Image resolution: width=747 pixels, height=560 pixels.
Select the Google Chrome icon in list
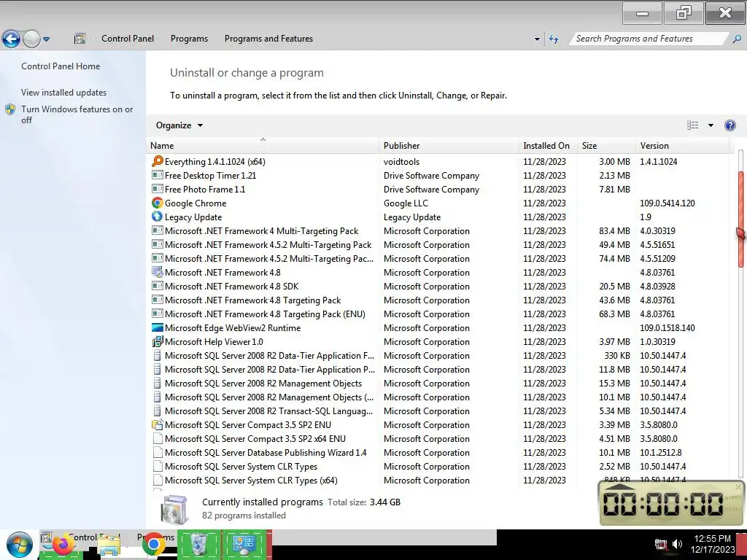[158, 203]
